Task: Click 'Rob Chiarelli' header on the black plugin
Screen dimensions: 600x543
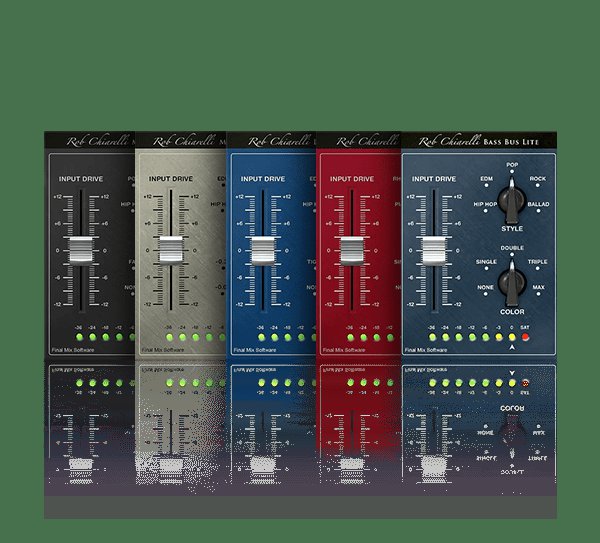Action: 97,141
